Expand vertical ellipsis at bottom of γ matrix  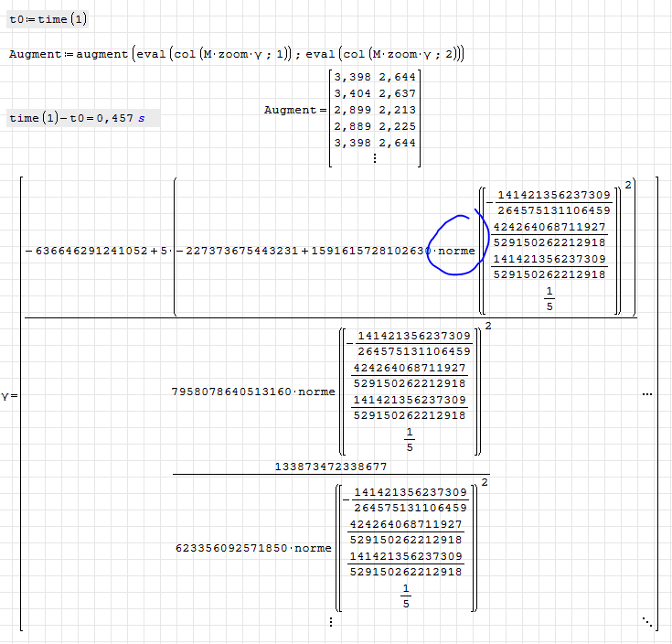coord(330,622)
